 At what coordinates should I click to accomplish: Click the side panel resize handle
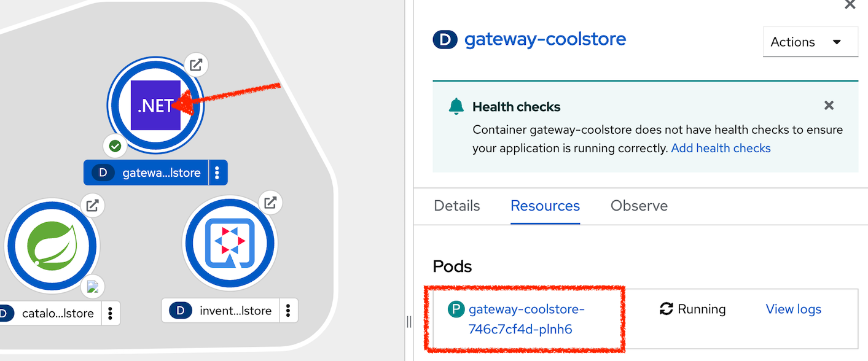[409, 322]
